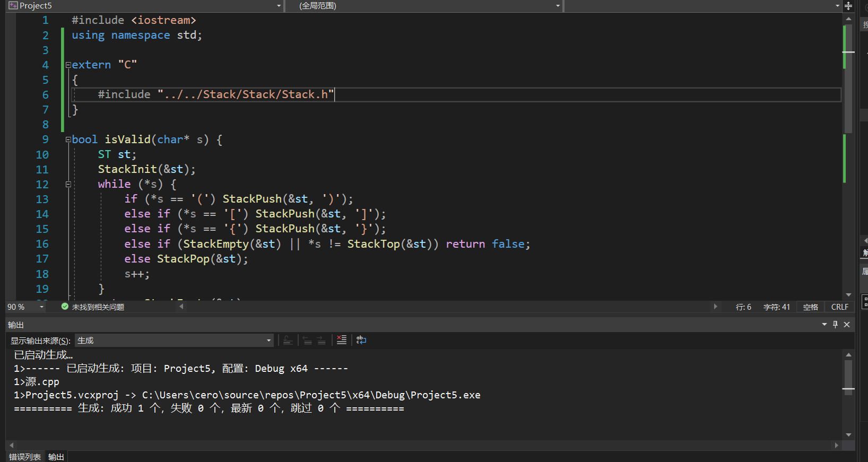868x462 pixels.
Task: Click output panel scroll up arrow
Action: pyautogui.click(x=848, y=354)
